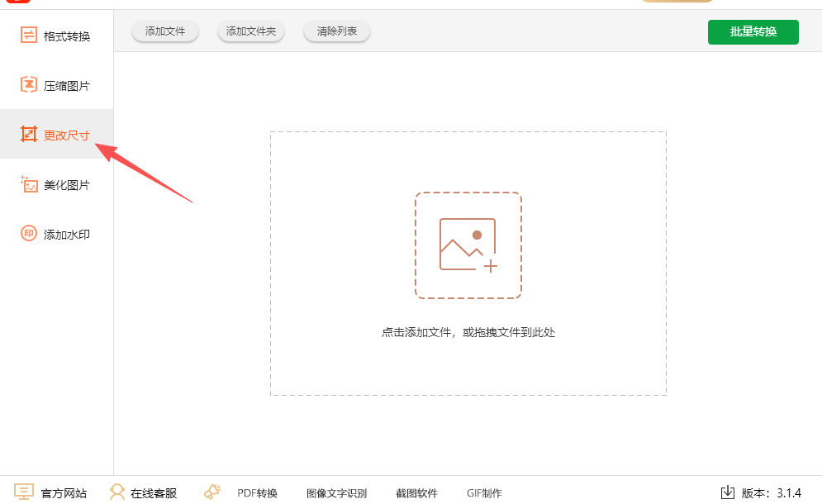Open the 添加水印 tab
Image resolution: width=822 pixels, height=504 pixels.
click(56, 234)
